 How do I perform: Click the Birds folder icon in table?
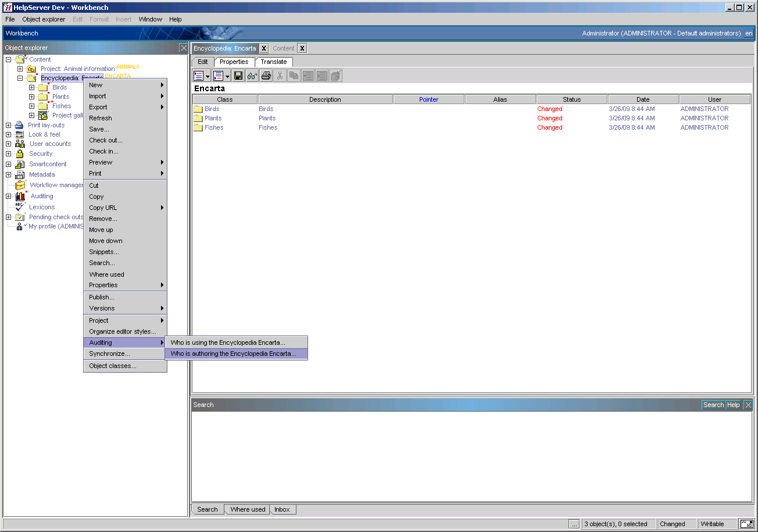point(198,109)
